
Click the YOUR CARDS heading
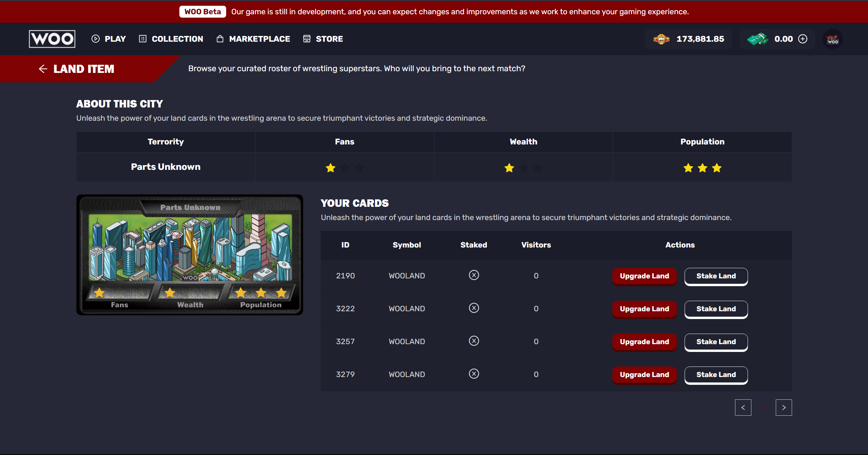(x=355, y=203)
